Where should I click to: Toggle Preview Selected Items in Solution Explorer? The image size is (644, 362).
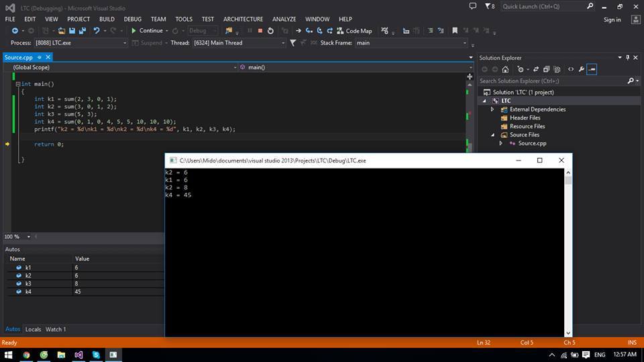click(x=592, y=69)
